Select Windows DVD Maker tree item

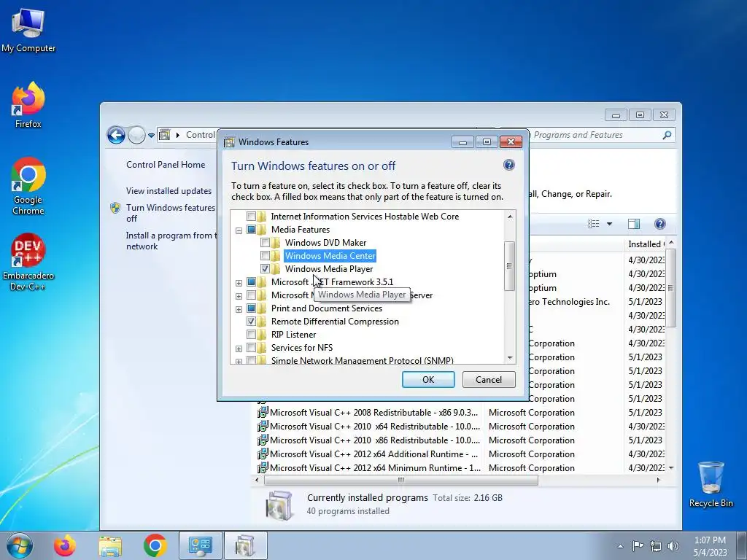coord(325,243)
